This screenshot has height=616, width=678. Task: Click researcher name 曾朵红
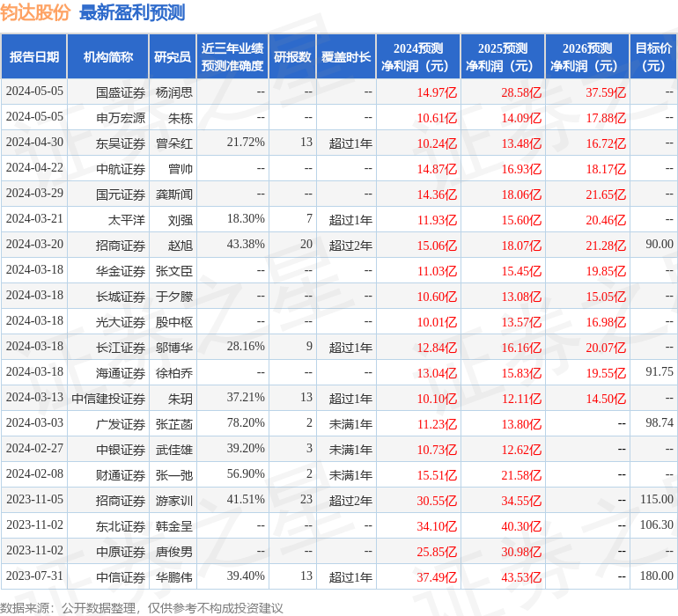(x=173, y=143)
